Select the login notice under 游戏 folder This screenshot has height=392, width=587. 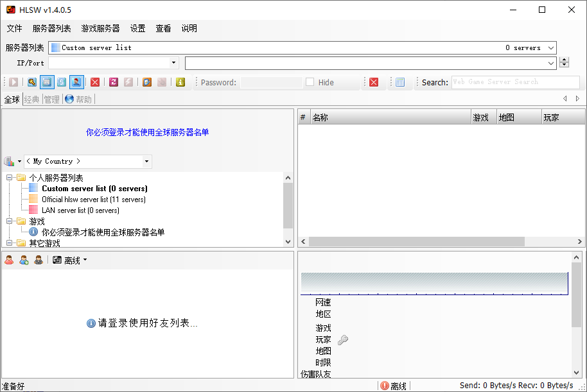103,232
